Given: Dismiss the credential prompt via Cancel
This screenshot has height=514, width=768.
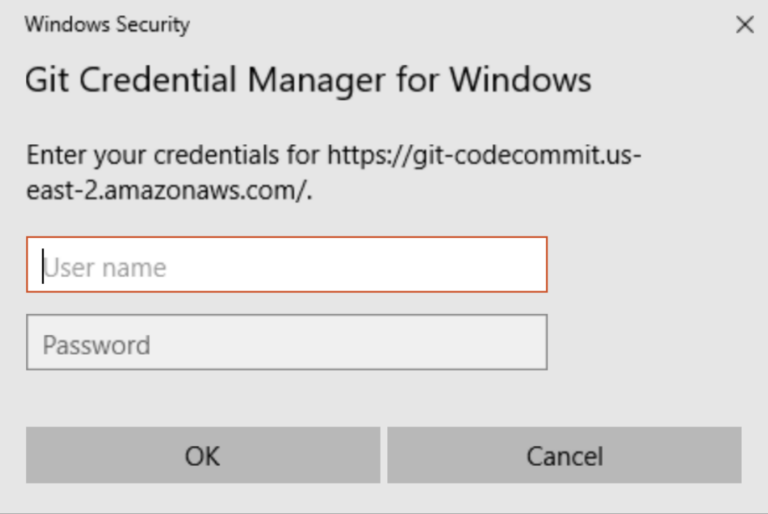Looking at the screenshot, I should (564, 456).
